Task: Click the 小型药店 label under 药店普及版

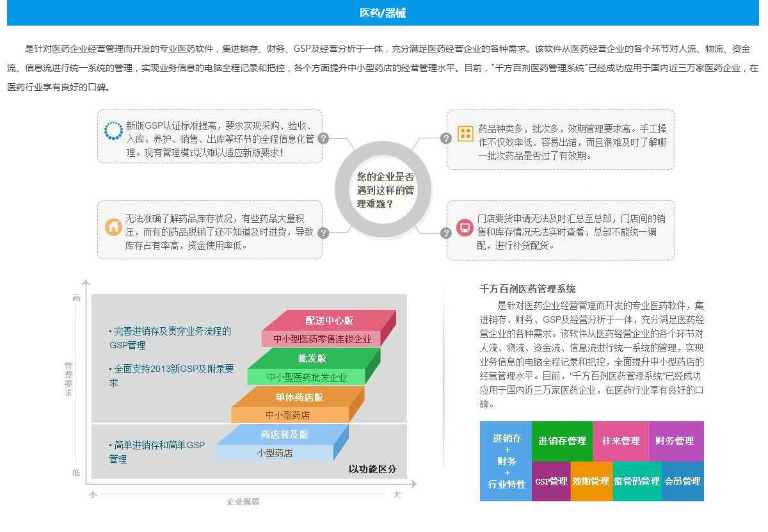Action: [x=275, y=453]
